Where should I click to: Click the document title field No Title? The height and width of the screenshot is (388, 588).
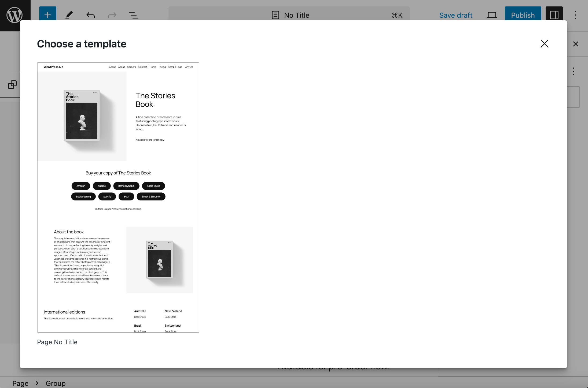(x=296, y=15)
